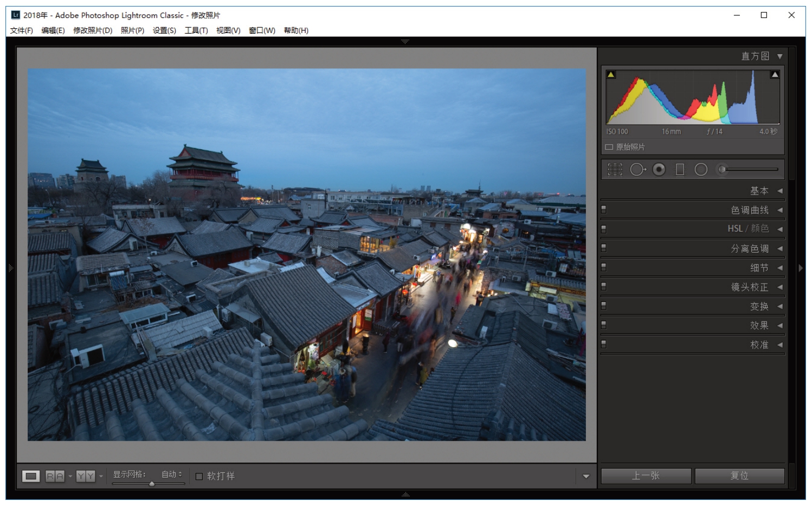
Task: Select the Graduated Filter tool
Action: coord(680,170)
